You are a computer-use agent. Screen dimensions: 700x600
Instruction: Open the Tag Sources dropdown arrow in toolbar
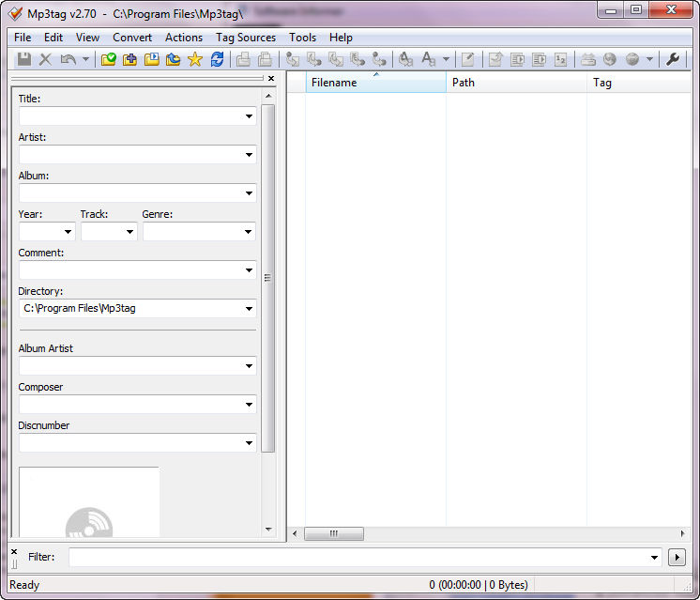[x=649, y=59]
